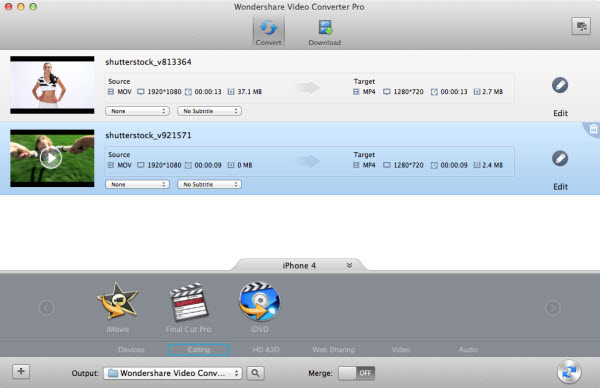Toggle the Merge switch on

click(356, 373)
